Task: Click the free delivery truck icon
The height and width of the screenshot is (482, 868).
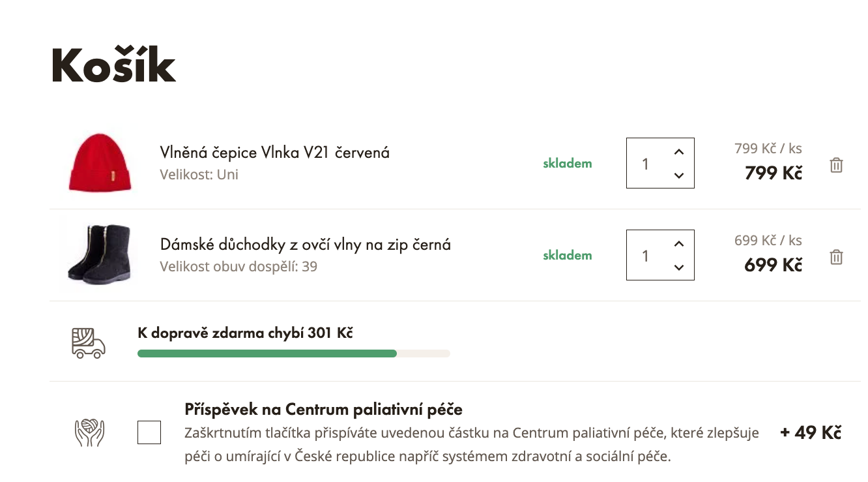Action: coord(88,342)
